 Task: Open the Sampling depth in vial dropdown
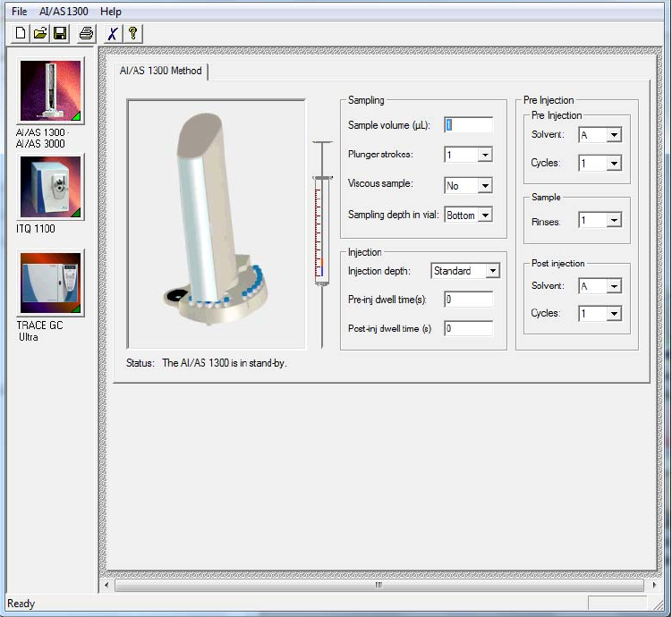485,215
